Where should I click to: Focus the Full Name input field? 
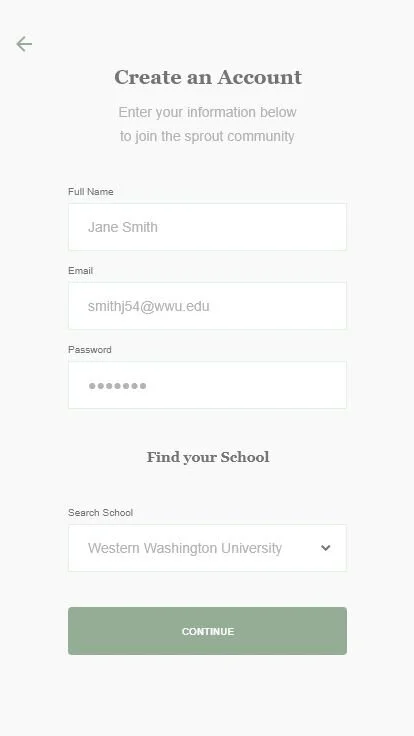tap(207, 227)
